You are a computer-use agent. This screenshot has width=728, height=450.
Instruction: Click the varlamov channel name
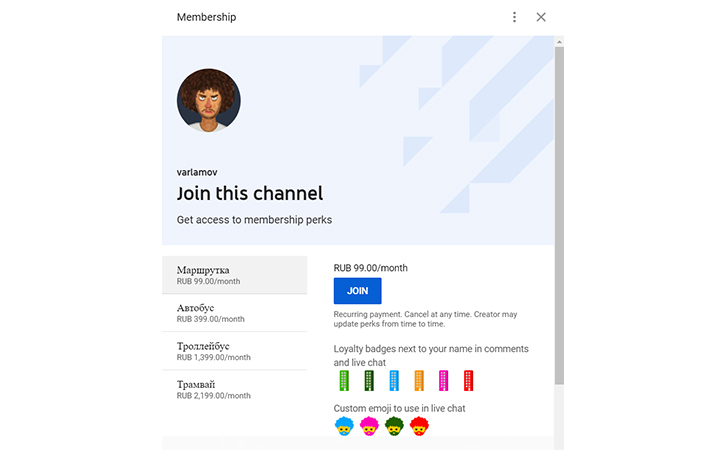click(x=200, y=173)
